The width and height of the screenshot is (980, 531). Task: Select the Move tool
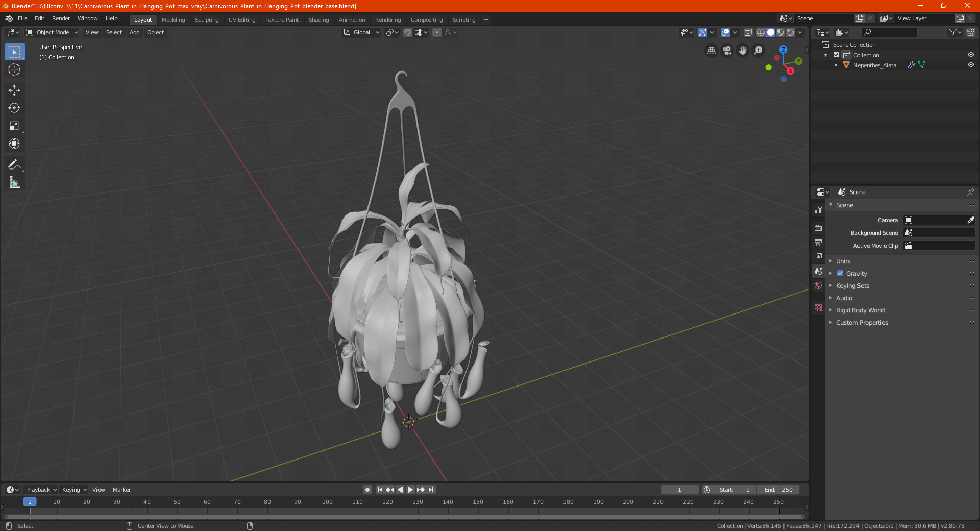tap(14, 90)
